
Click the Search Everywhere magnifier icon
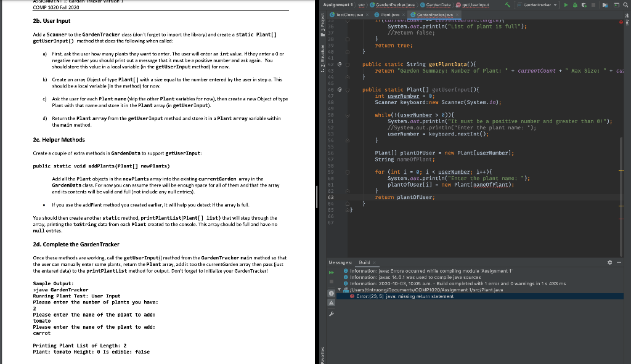pos(625,6)
